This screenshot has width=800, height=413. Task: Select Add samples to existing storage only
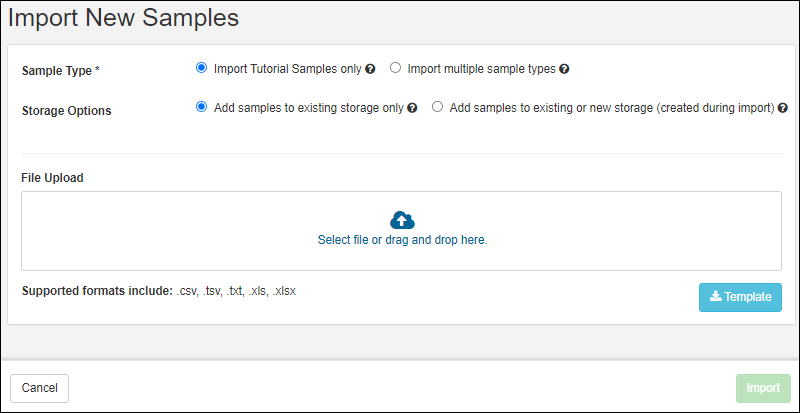[x=201, y=106]
